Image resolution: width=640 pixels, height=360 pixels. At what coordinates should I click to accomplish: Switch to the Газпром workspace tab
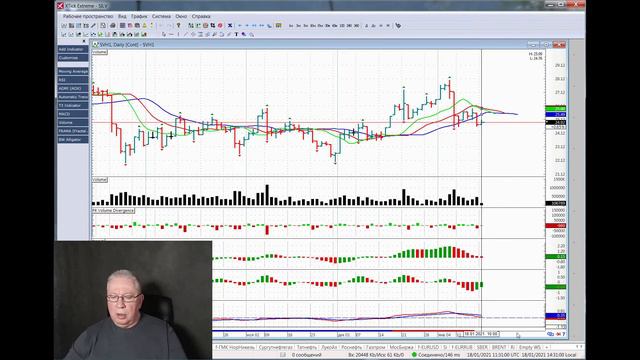pyautogui.click(x=376, y=347)
